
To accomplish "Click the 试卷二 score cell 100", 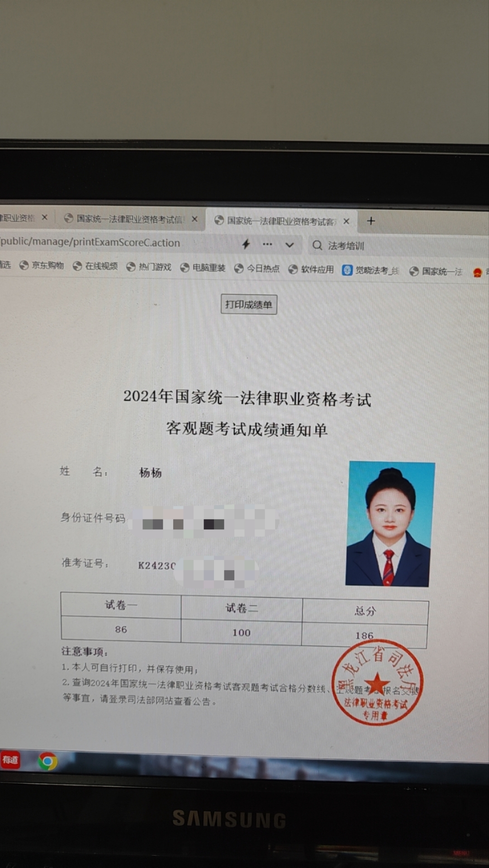I will point(242,632).
